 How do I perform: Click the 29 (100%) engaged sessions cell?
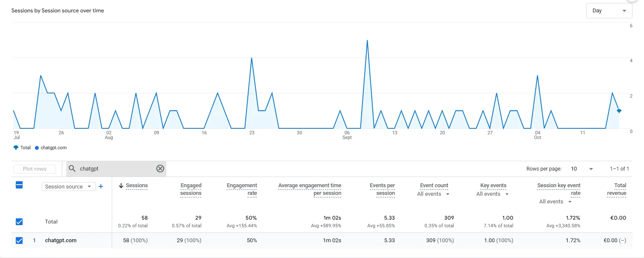189,241
